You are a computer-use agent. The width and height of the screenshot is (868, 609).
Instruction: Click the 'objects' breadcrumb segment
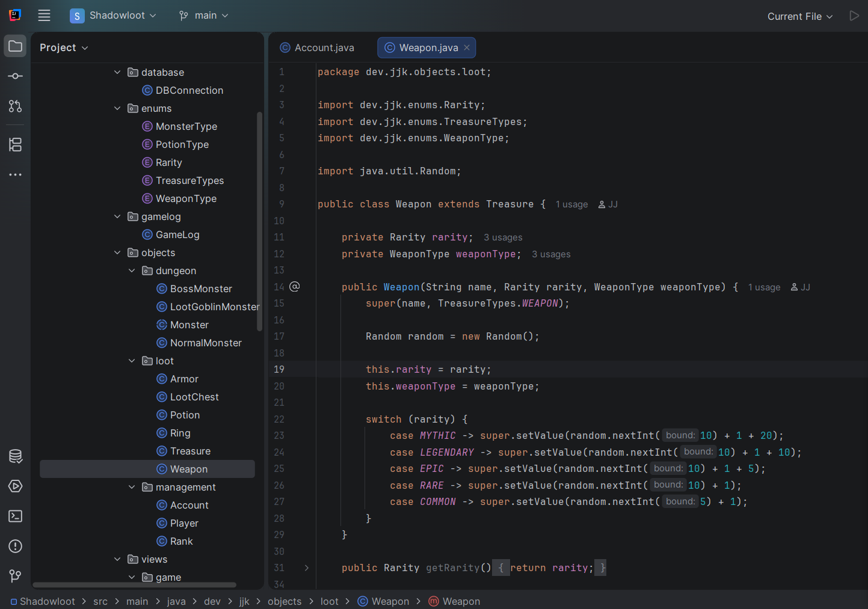285,601
